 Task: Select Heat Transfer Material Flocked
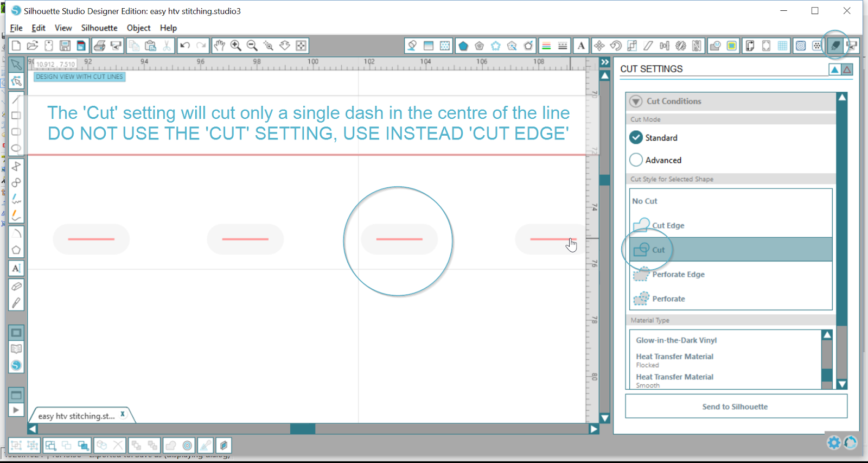(x=674, y=360)
